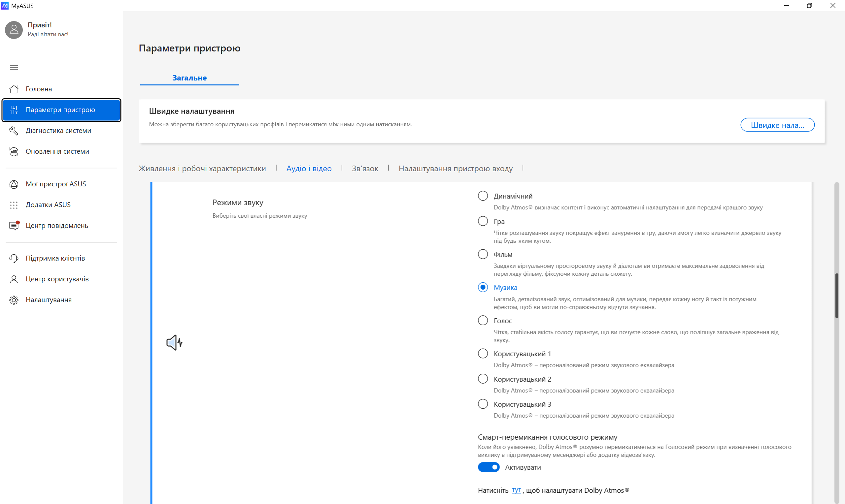Screen dimensions: 845x504
Task: Open Центр повідомлень message icon
Action: [14, 226]
